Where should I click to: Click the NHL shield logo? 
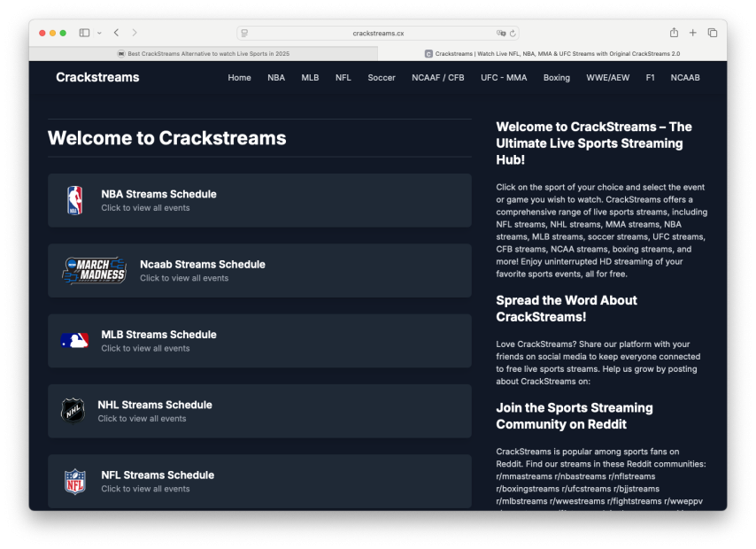click(x=73, y=411)
